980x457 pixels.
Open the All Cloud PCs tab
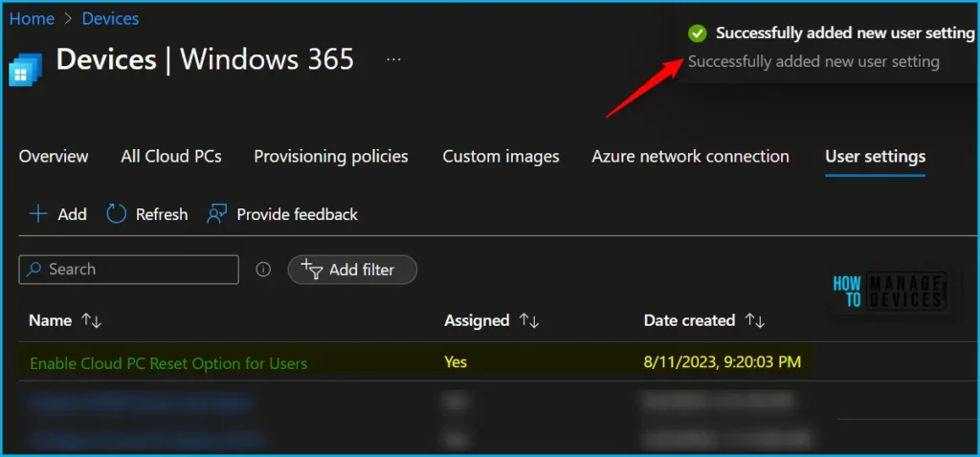171,156
